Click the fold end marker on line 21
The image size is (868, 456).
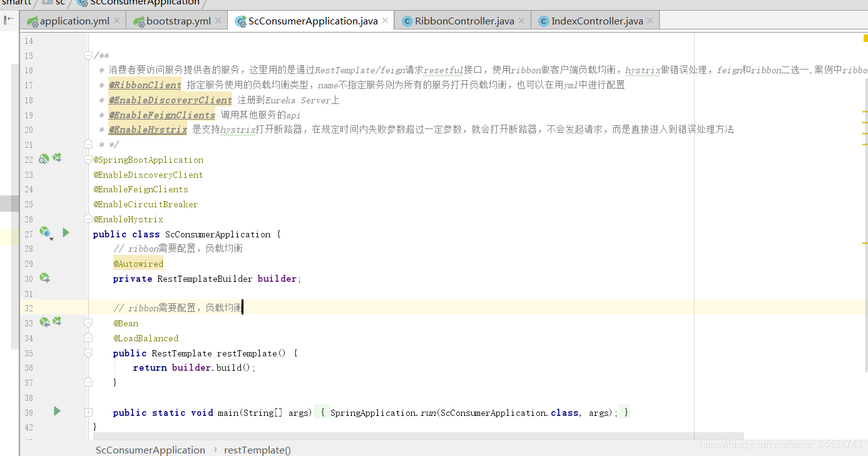[x=88, y=145]
